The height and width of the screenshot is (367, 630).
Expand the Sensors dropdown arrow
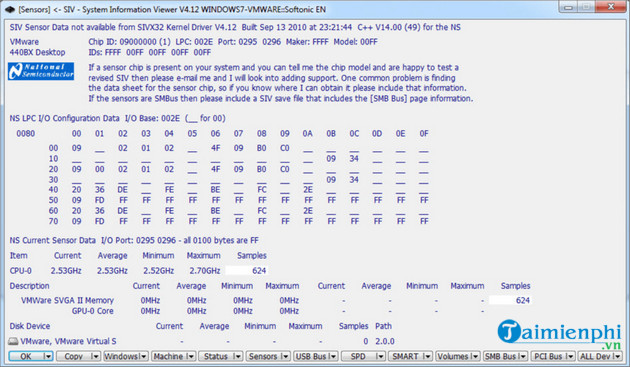point(286,356)
